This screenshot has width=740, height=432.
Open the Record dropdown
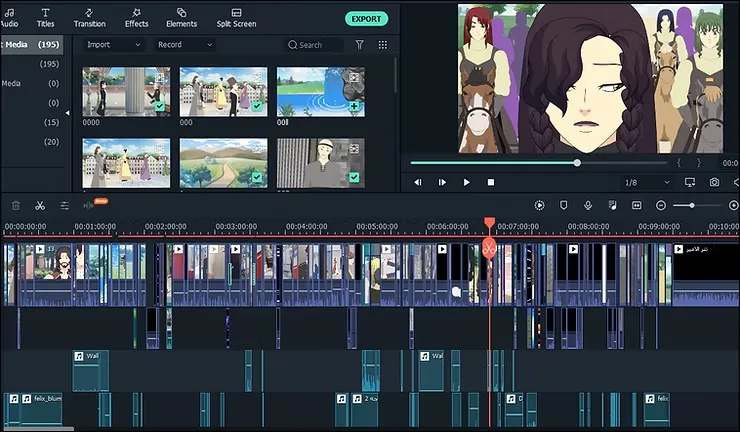(185, 45)
